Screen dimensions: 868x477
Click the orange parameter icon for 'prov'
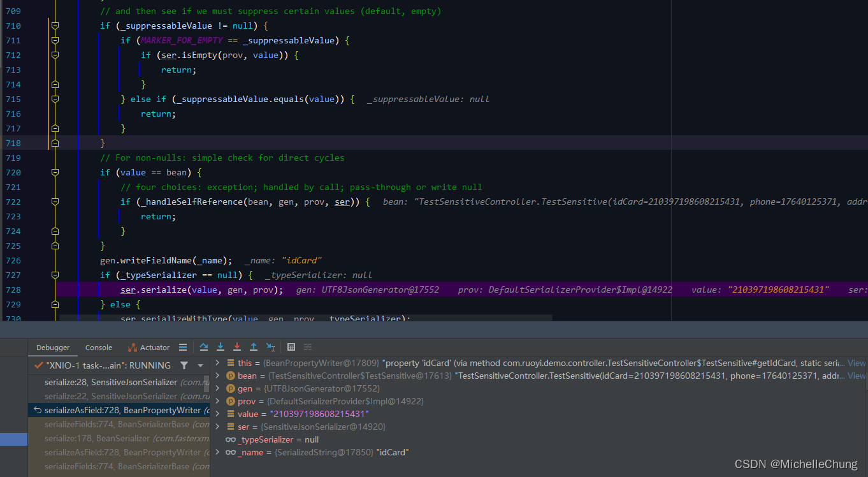(x=231, y=401)
